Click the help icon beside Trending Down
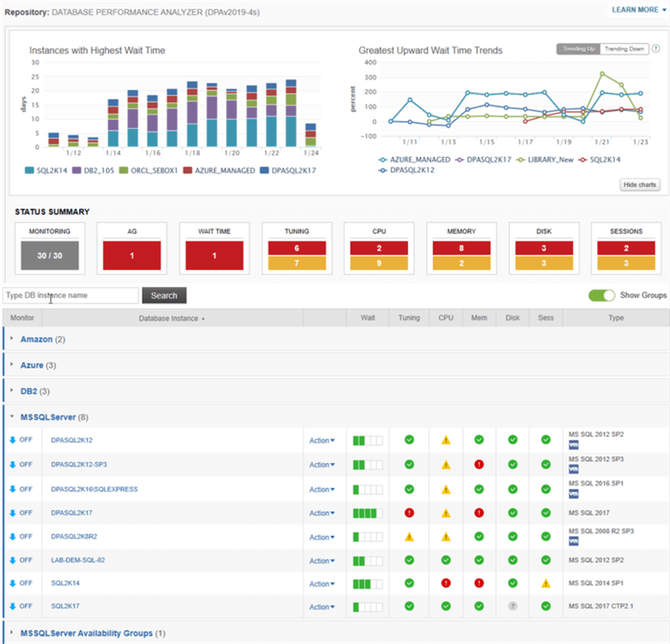This screenshot has width=670, height=644. (656, 49)
